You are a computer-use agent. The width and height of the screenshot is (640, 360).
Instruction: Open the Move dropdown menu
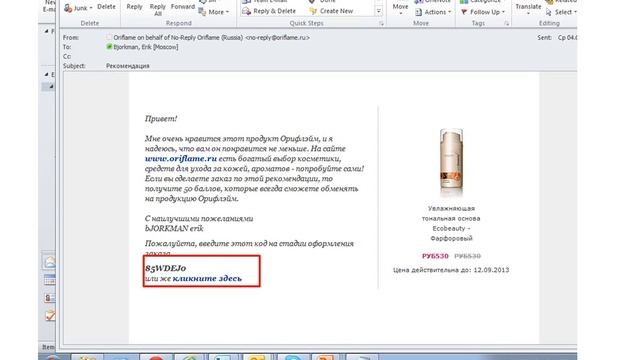click(400, 9)
